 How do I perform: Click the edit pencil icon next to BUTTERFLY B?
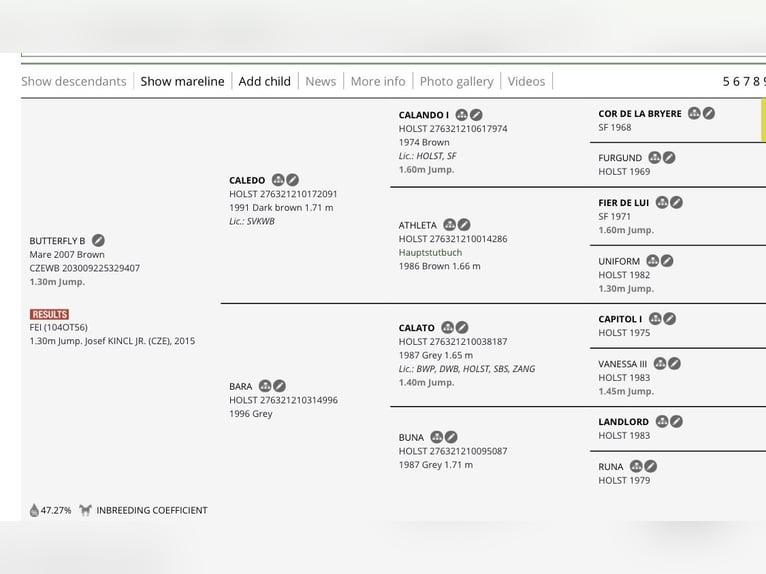coord(98,240)
